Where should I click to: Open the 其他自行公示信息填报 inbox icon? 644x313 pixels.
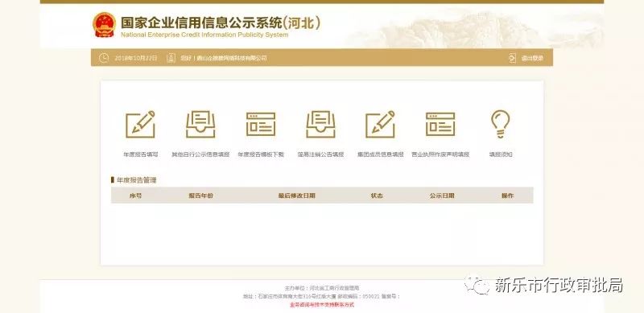200,124
